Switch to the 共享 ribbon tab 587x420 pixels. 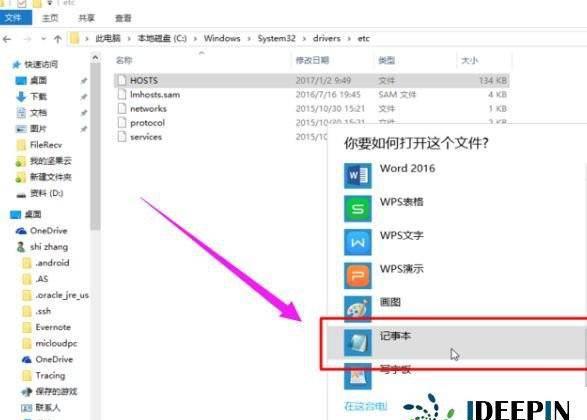(86, 18)
